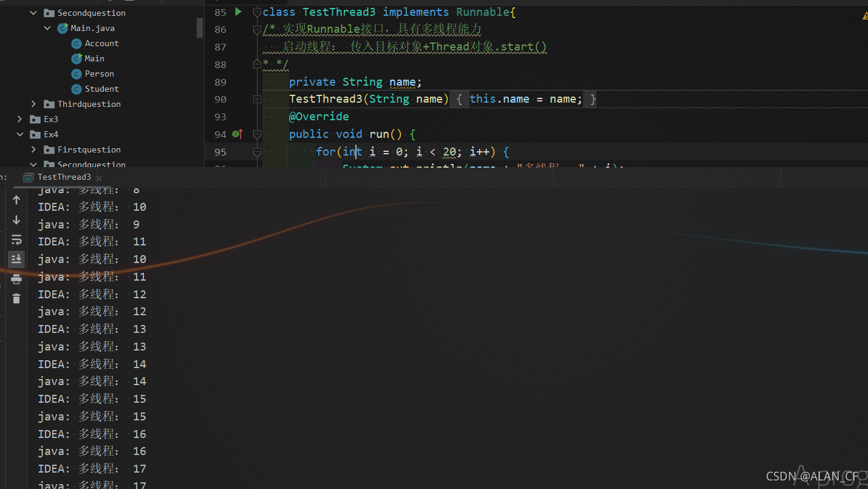Screen dimensions: 868x489
Task: Click console line 'IDEA: 多线程: 17'
Action: pos(92,469)
